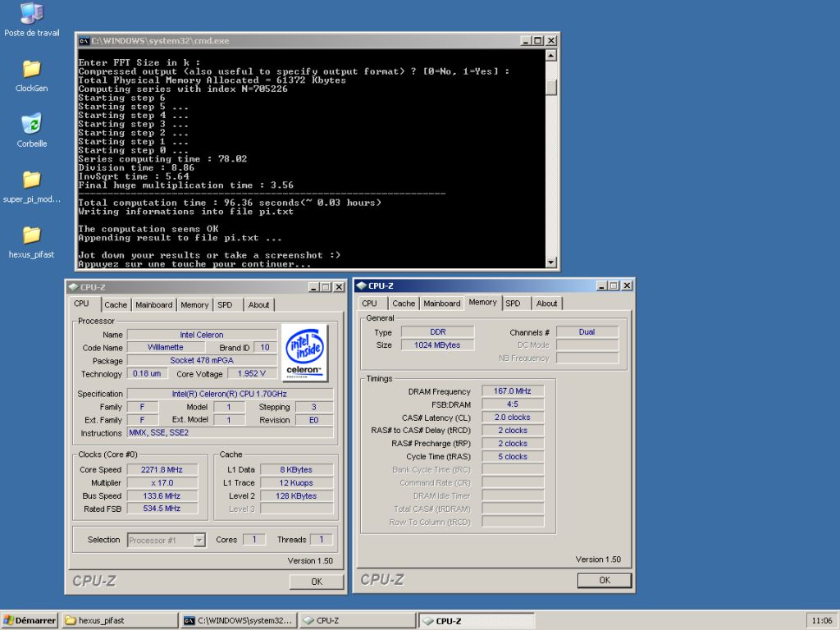Click the 128 KBytes Level 2 cache value
The height and width of the screenshot is (630, 840).
(296, 496)
